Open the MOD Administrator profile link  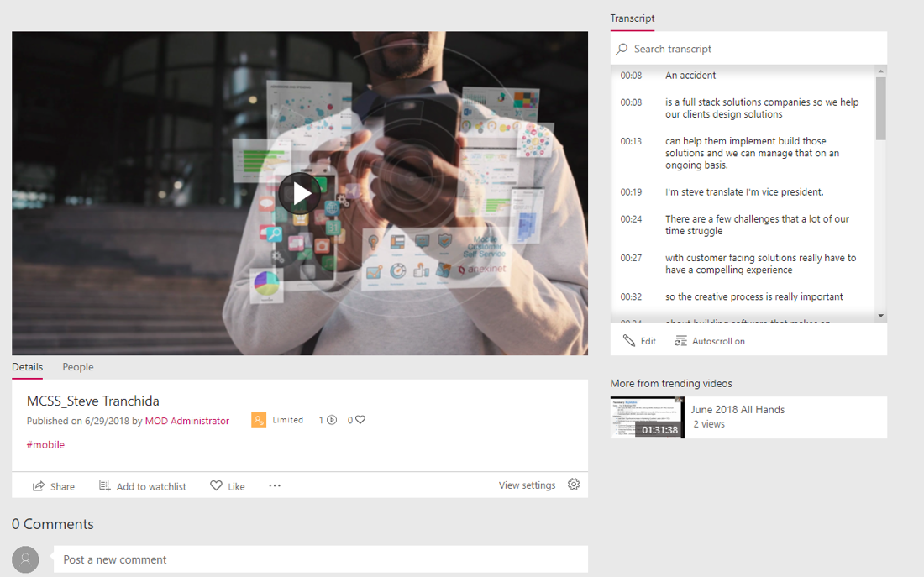[186, 421]
